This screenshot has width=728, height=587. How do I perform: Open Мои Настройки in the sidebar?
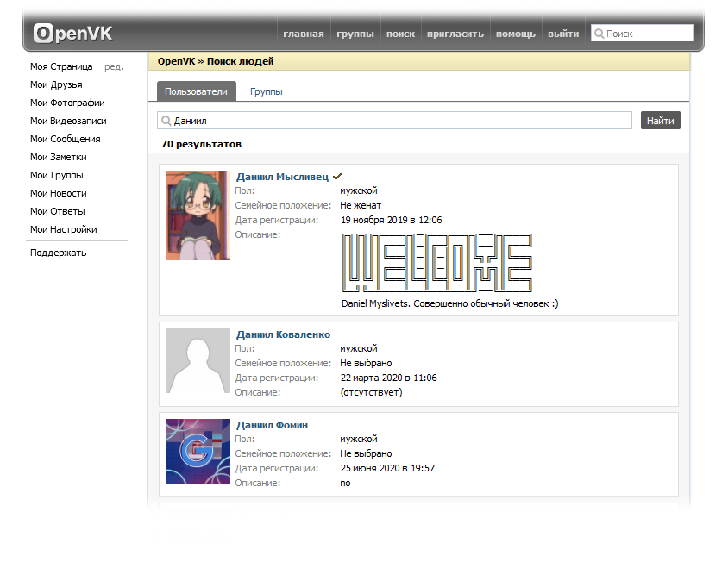point(63,229)
